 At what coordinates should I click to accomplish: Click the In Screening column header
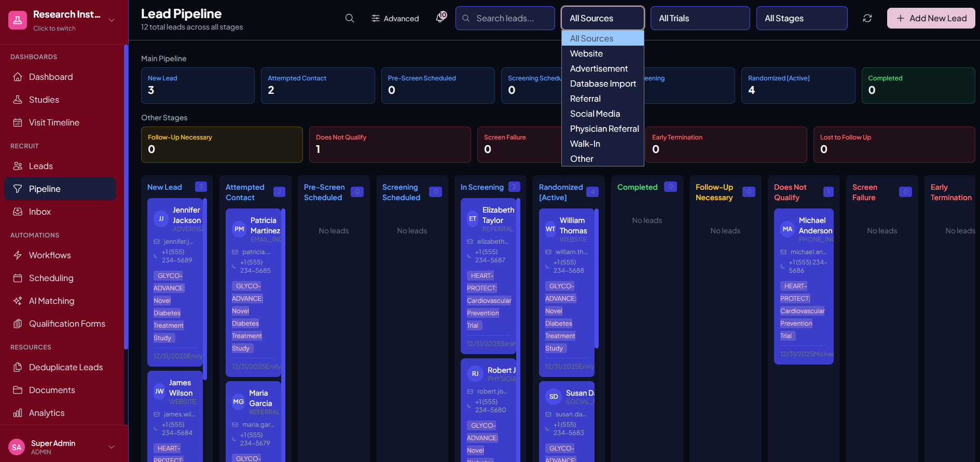coord(482,187)
